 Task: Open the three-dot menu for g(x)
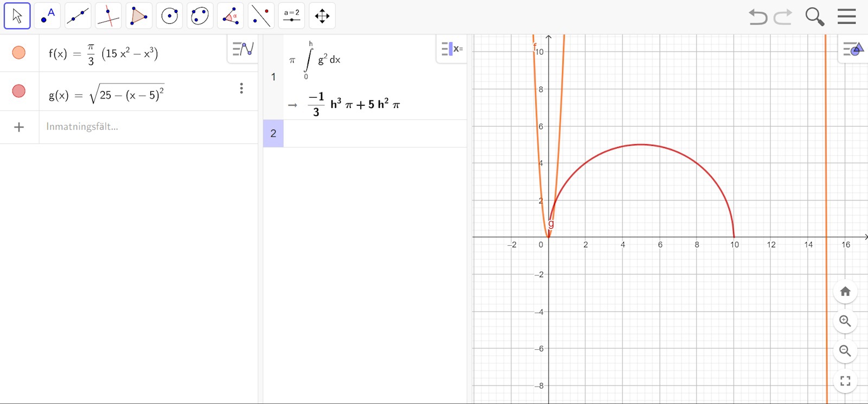(x=241, y=88)
